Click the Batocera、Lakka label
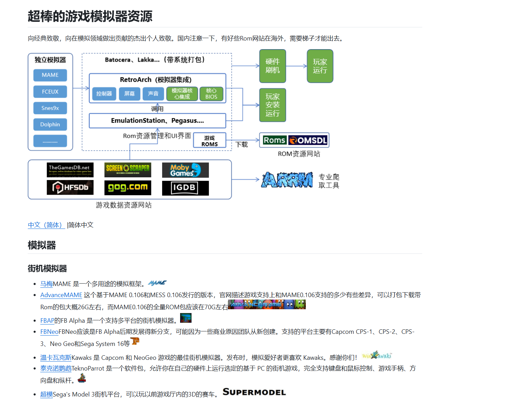 pyautogui.click(x=155, y=60)
